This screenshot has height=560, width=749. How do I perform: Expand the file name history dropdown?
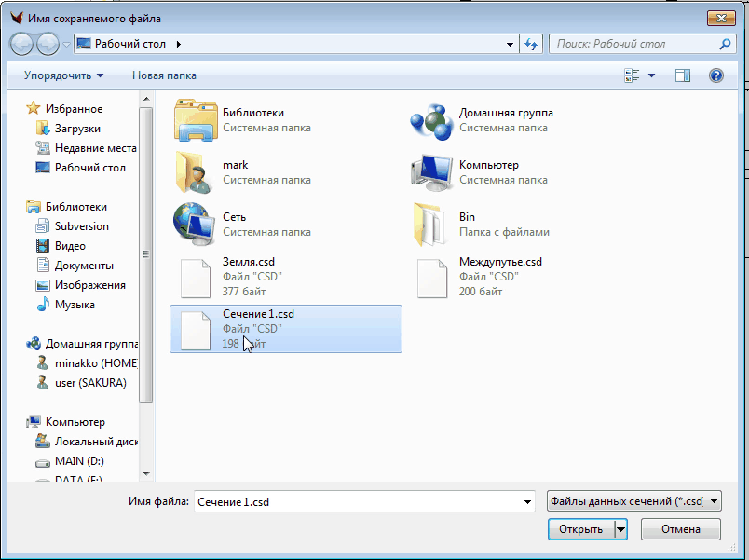tap(527, 501)
